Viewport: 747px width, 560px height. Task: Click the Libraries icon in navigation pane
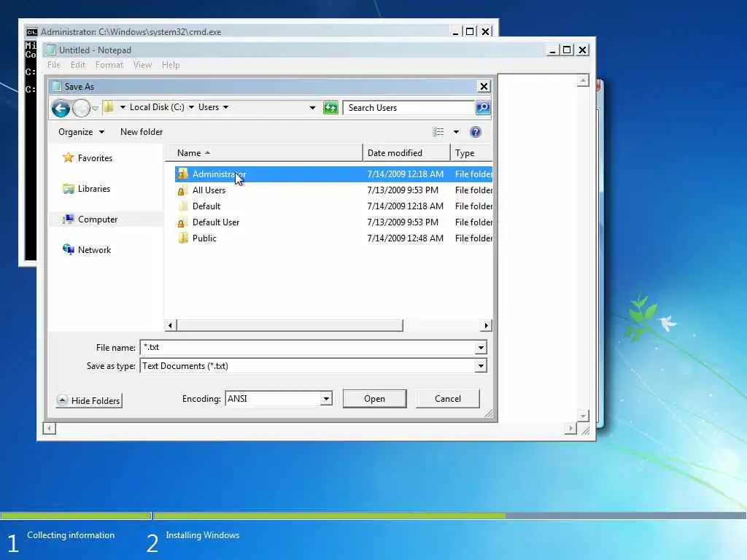click(x=68, y=189)
